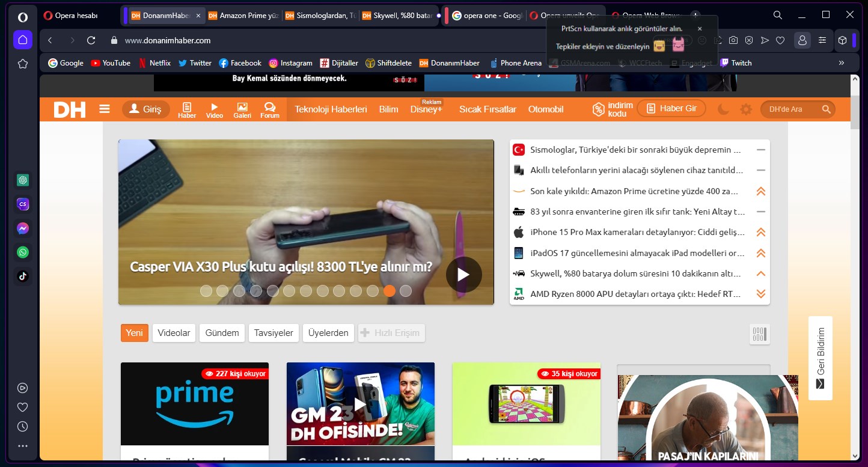Screen dimensions: 868x467
Task: Open the ad blocker shield icon
Action: click(749, 40)
